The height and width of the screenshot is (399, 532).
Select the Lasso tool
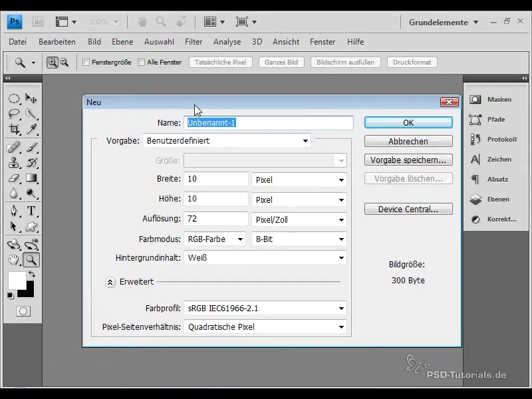14,114
